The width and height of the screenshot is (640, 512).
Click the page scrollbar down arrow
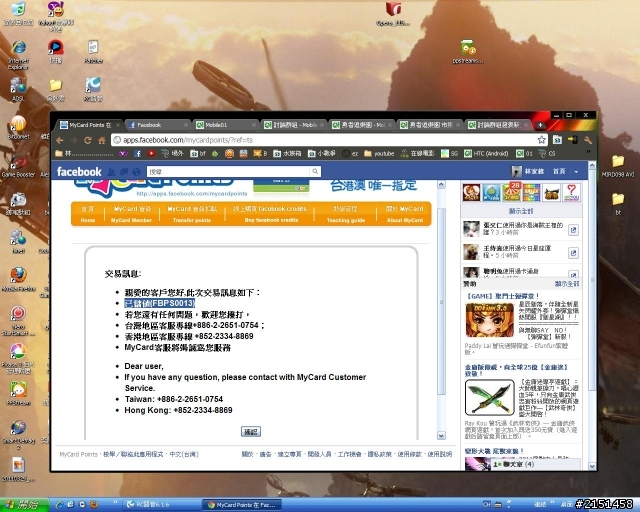click(592, 466)
